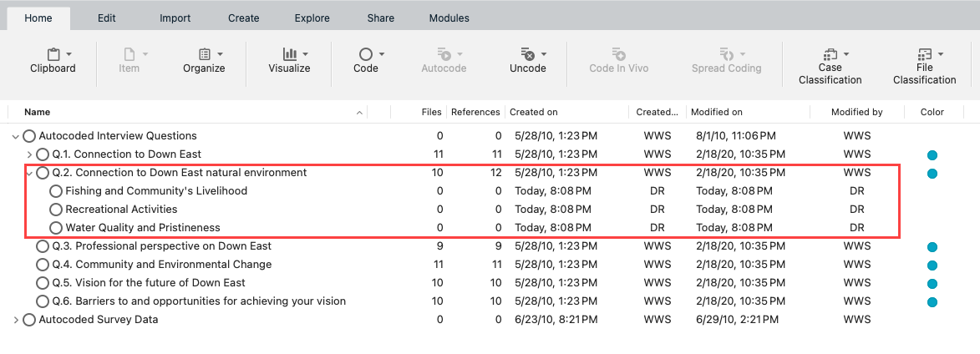Select the Fishing and Community's Livelihood circle
980x354 pixels.
(x=56, y=191)
